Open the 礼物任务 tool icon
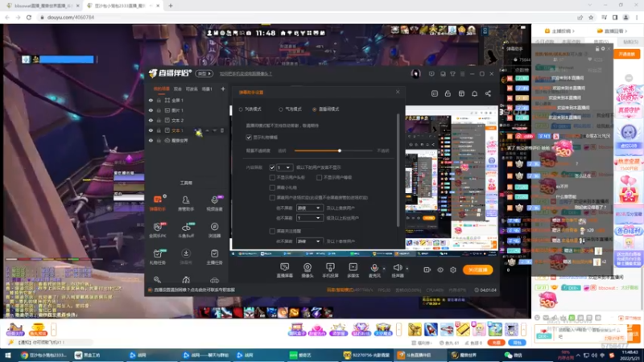Screen dimensions: 644x362 click(158, 257)
